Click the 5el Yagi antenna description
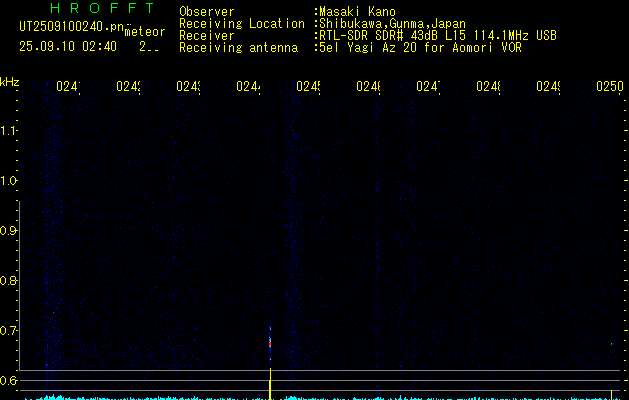629x400 pixels. click(420, 48)
